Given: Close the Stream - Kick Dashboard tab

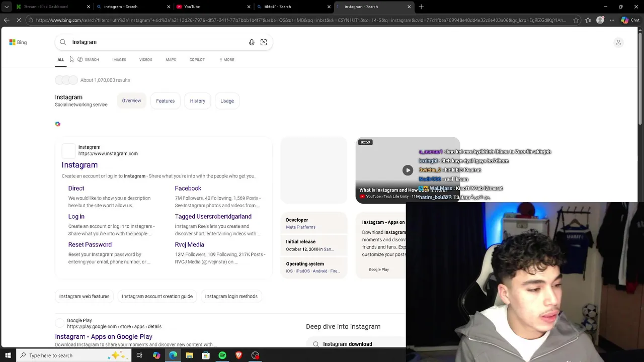Looking at the screenshot, I should 89,7.
